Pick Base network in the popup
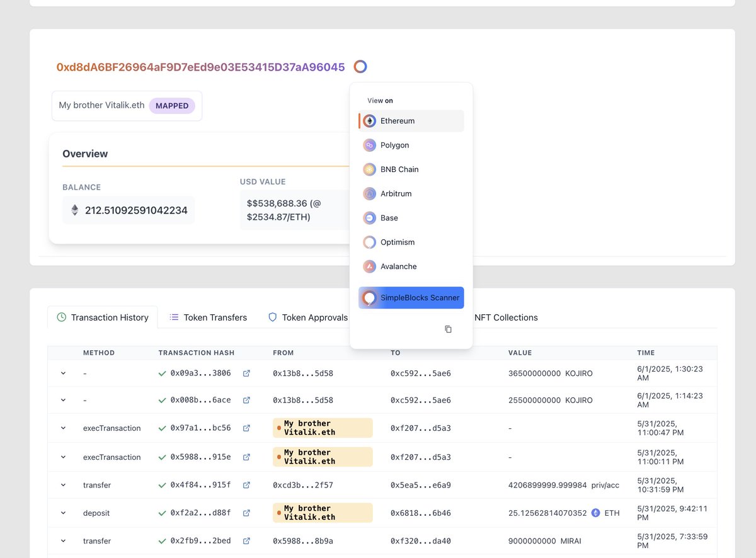 pyautogui.click(x=411, y=218)
